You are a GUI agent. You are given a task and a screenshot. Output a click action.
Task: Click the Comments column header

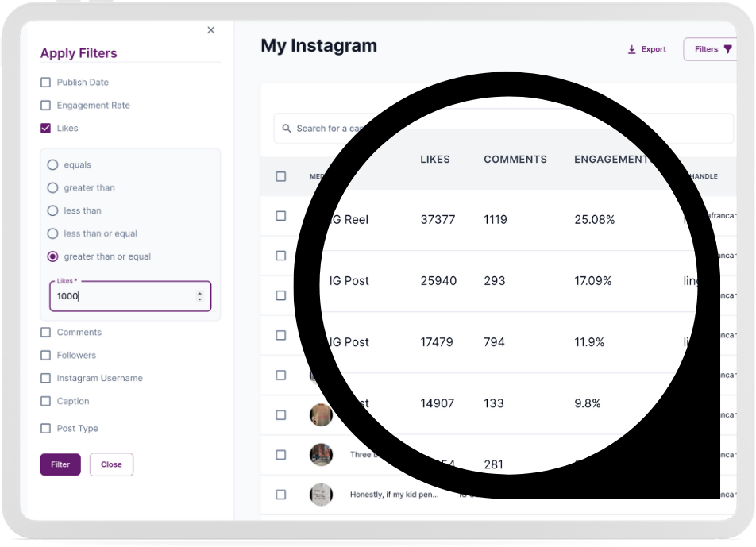[515, 160]
